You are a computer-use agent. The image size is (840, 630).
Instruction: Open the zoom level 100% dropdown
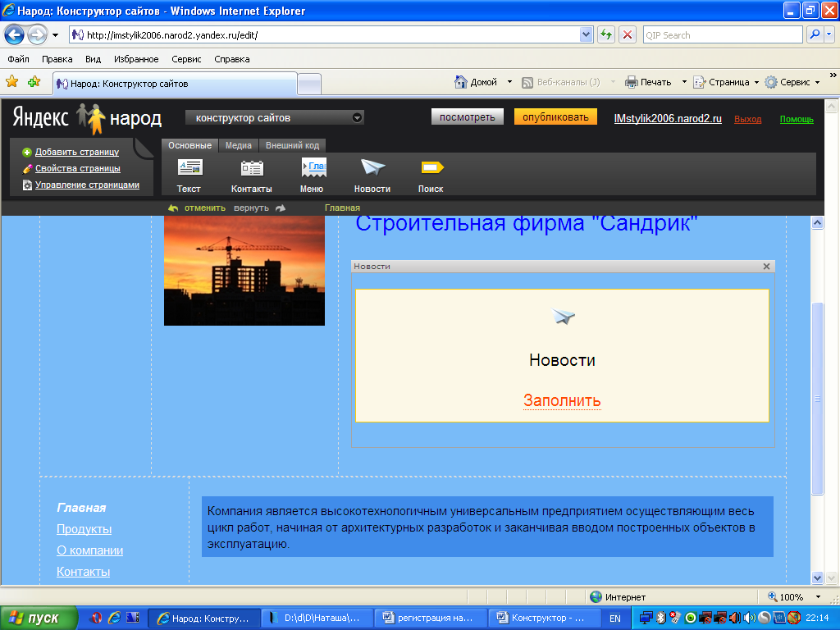pyautogui.click(x=818, y=597)
